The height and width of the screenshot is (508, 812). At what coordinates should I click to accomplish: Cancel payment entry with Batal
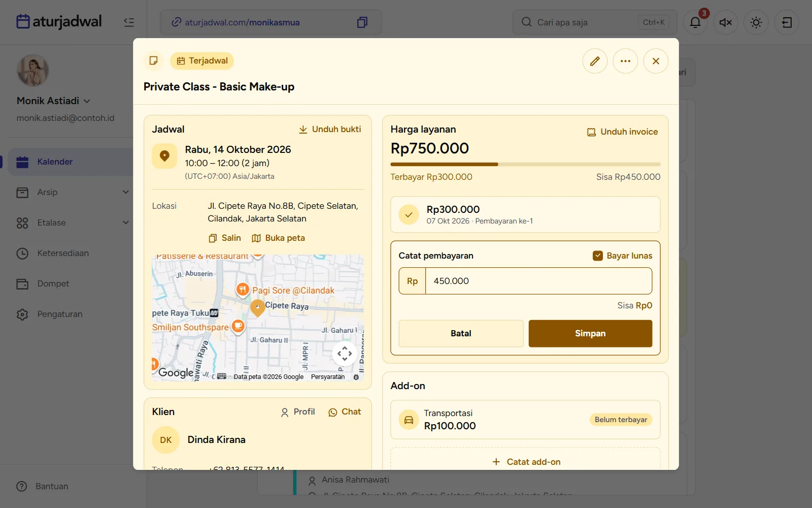click(461, 333)
